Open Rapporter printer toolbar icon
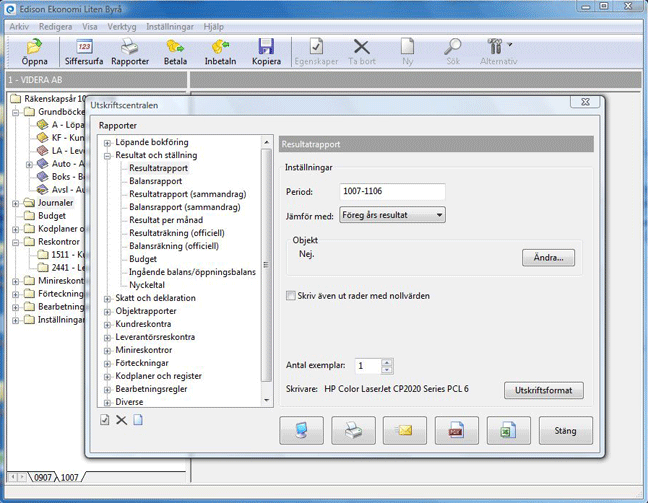Image resolution: width=648 pixels, height=503 pixels. [x=130, y=52]
